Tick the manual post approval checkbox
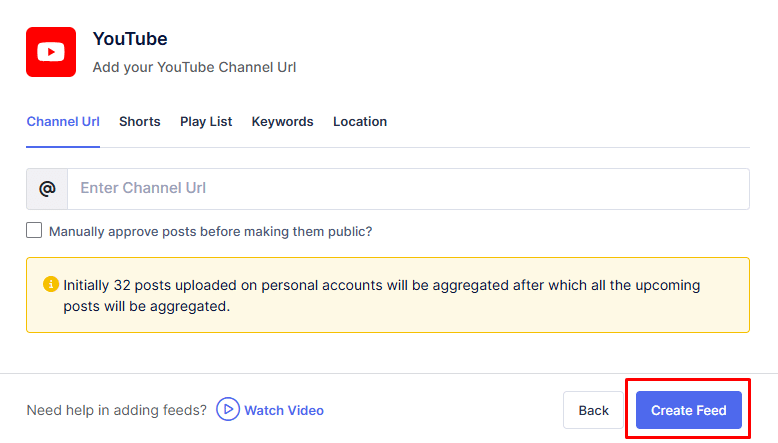778x443 pixels. (35, 231)
